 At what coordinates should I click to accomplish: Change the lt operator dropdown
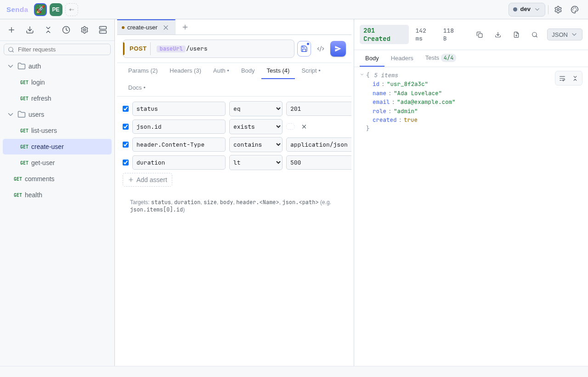point(256,163)
